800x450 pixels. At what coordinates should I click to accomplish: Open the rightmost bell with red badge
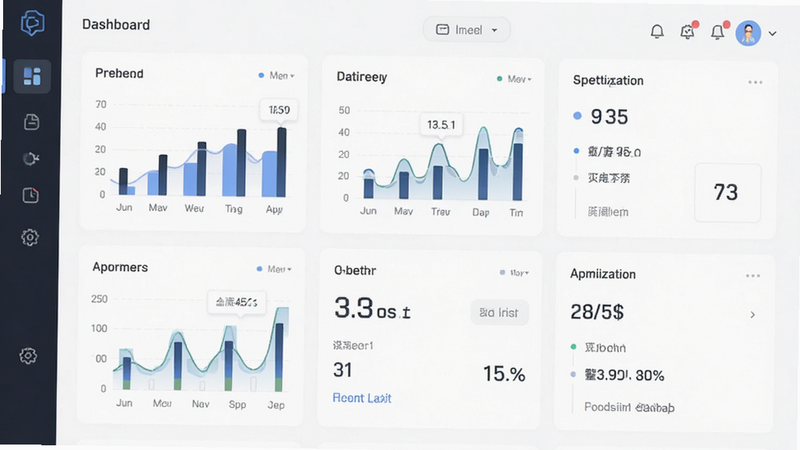point(718,31)
